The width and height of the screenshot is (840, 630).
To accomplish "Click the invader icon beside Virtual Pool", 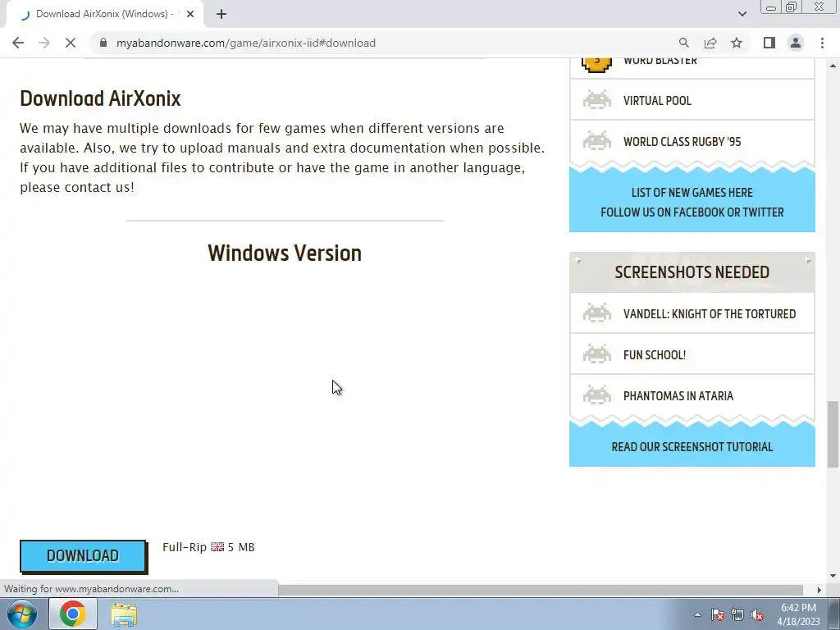I will (597, 100).
